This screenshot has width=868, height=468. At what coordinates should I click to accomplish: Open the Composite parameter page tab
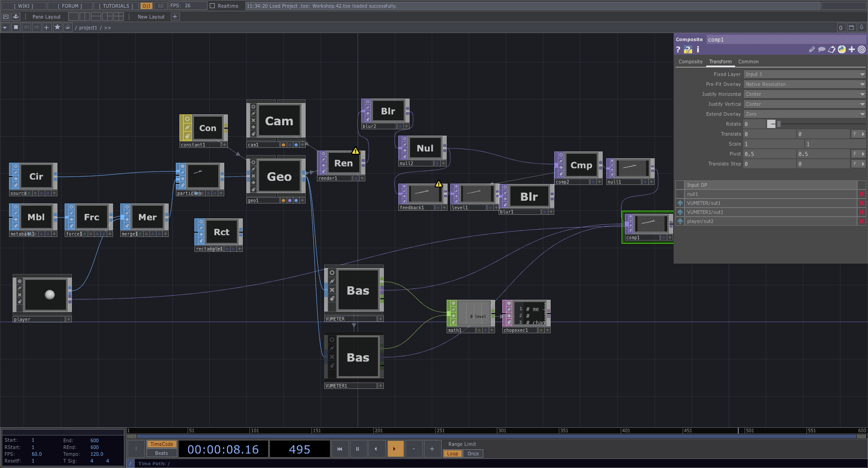(690, 61)
